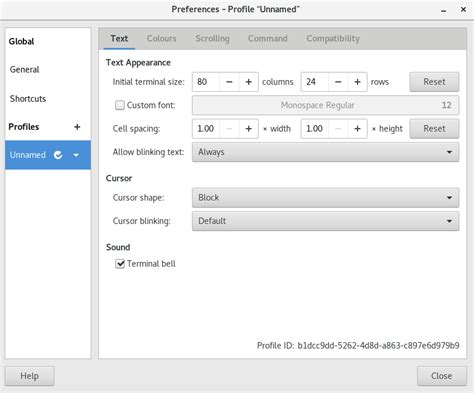Click the Monospace Regular font button
The height and width of the screenshot is (393, 474).
325,105
